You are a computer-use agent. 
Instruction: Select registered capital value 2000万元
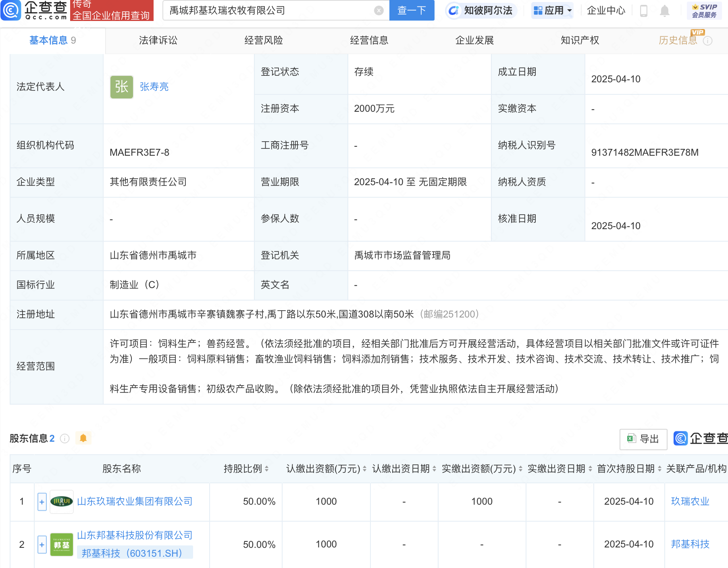tap(374, 109)
